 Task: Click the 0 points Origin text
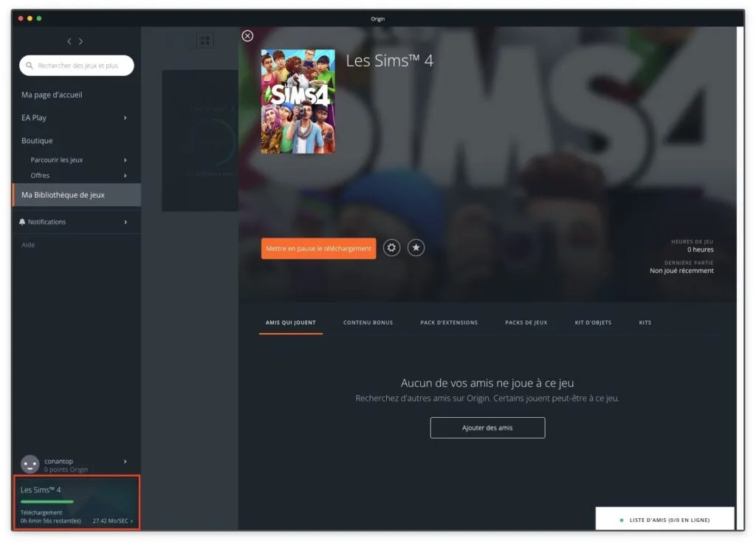coord(66,469)
